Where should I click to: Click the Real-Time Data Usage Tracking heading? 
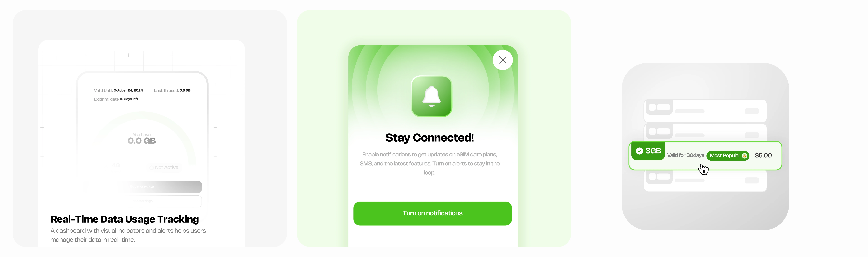(x=124, y=219)
